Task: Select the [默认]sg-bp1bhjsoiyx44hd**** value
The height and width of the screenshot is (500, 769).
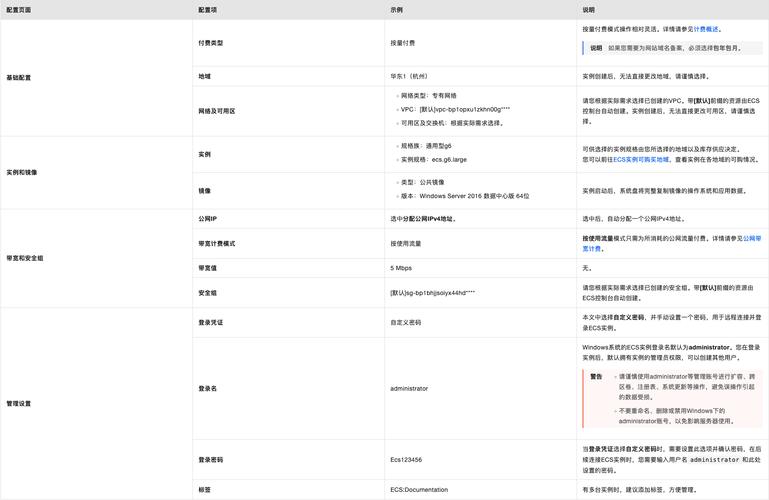Action: point(433,293)
